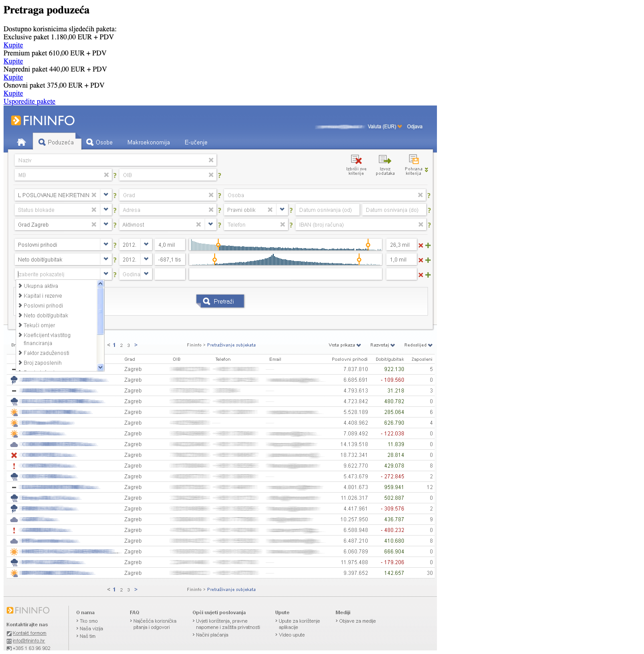Click Kupite link under Osnovni paket

point(13,93)
